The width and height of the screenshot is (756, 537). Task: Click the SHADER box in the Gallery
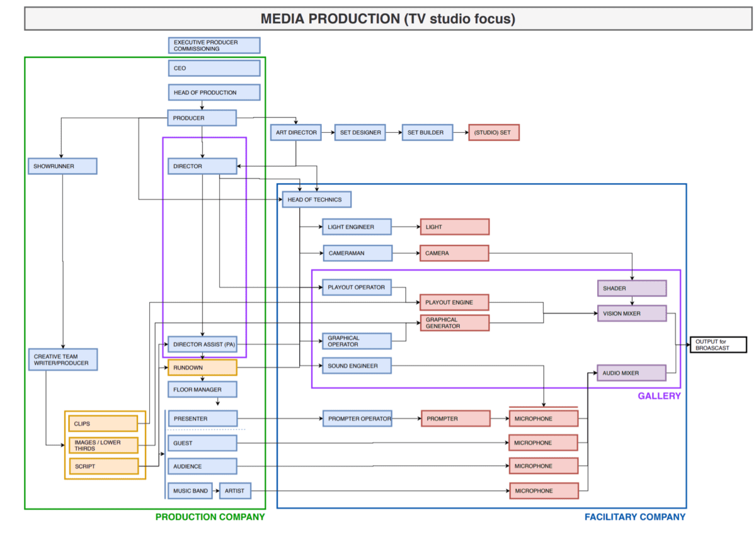coord(631,288)
